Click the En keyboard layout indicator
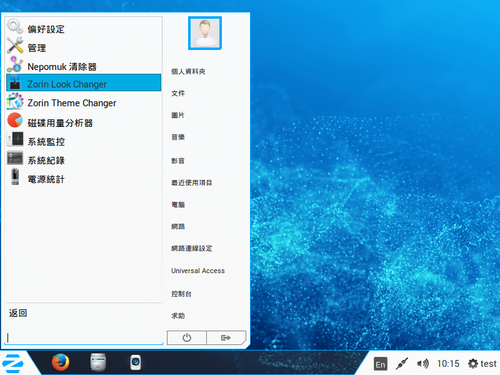Viewport: 500px width, 375px height. (x=380, y=364)
